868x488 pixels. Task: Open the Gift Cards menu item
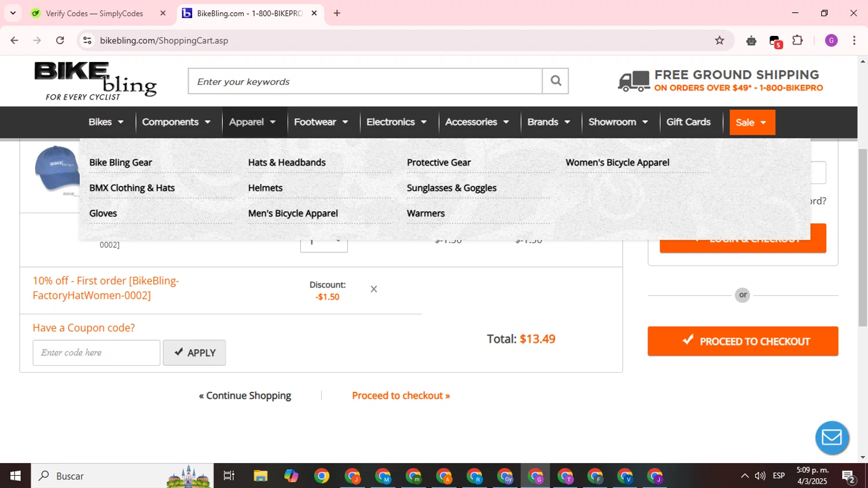click(688, 122)
